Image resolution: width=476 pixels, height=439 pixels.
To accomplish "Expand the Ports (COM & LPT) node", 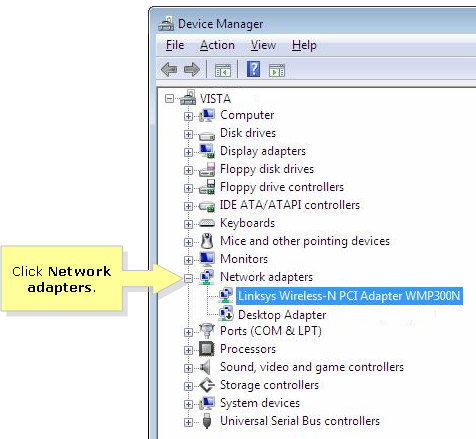I will coord(188,332).
